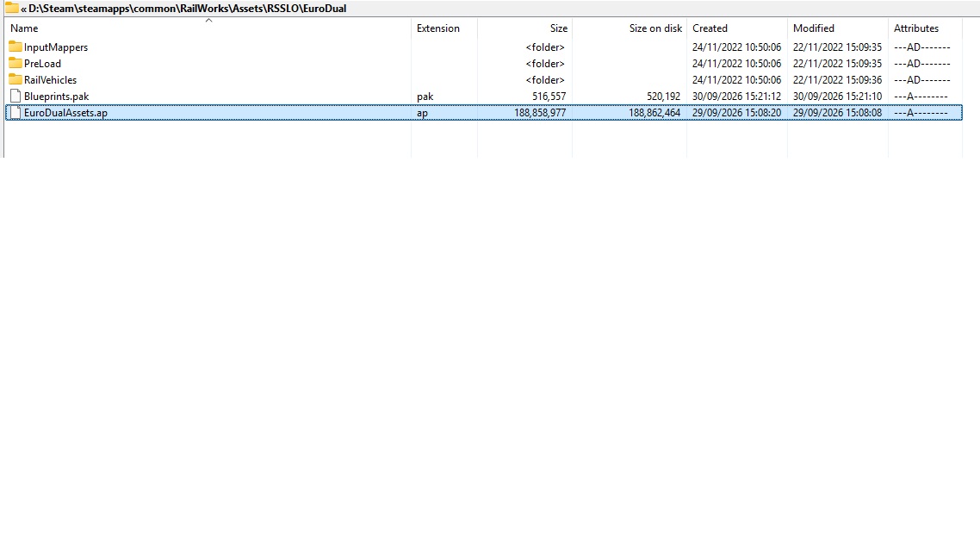Image resolution: width=980 pixels, height=549 pixels.
Task: Sort by Modified column header
Action: coord(814,28)
